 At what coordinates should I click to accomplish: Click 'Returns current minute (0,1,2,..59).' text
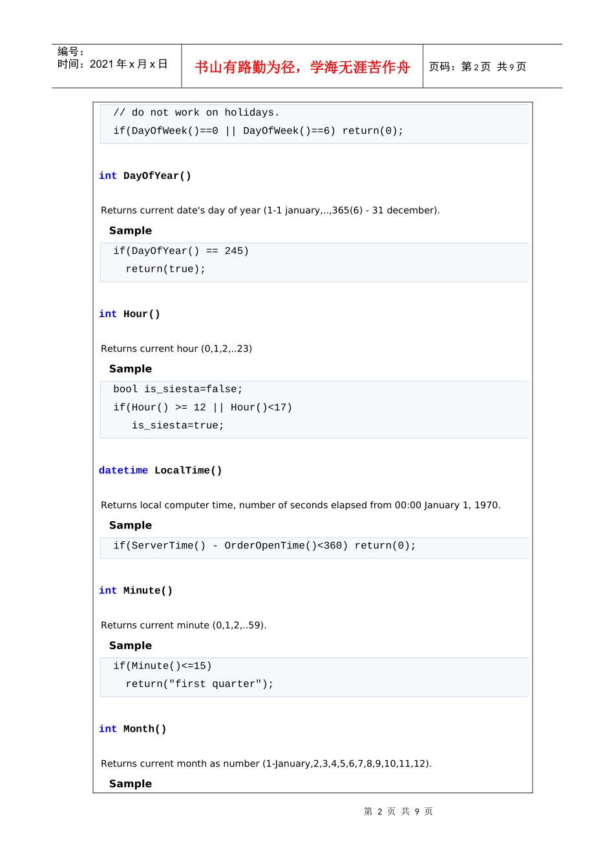184,625
